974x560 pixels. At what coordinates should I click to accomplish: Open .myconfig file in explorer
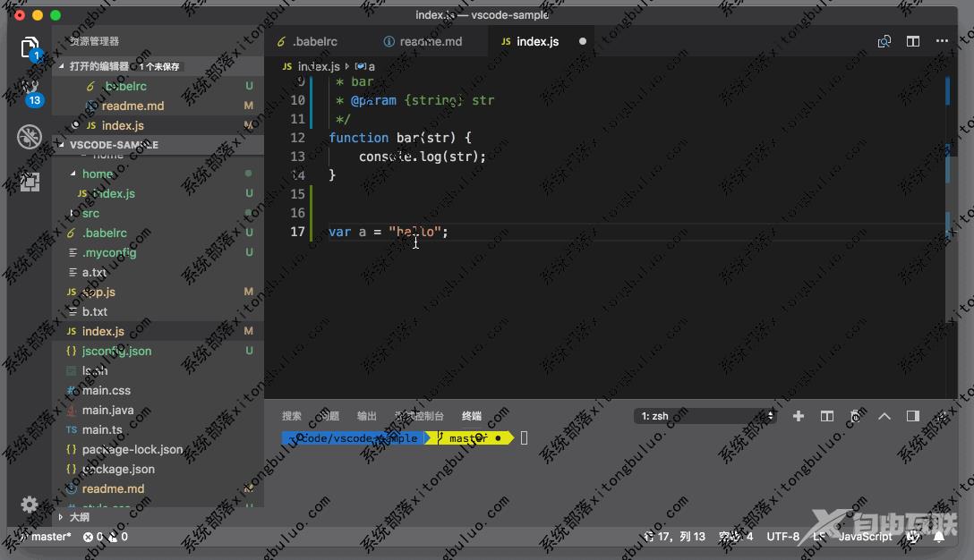click(x=158, y=252)
